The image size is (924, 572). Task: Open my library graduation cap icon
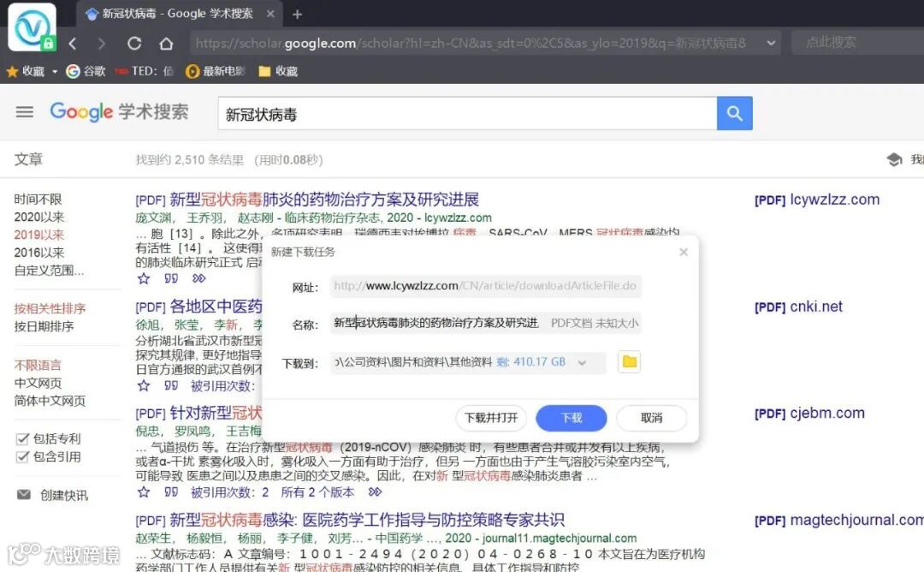pyautogui.click(x=895, y=159)
